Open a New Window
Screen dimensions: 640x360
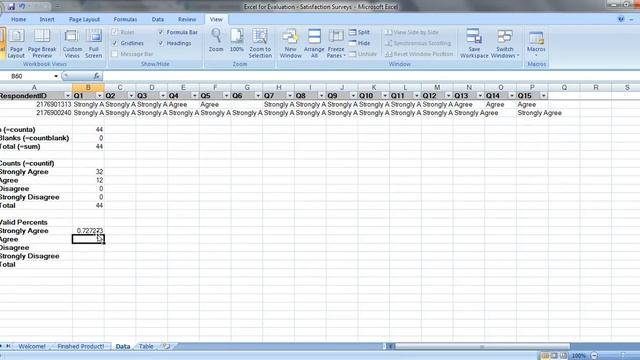click(x=291, y=44)
